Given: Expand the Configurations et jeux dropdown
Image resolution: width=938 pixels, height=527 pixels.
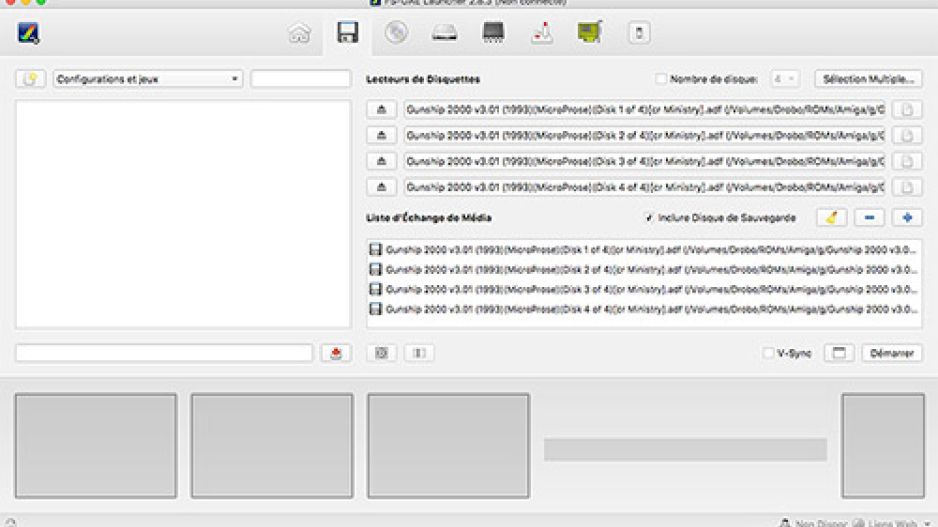Looking at the screenshot, I should [148, 79].
